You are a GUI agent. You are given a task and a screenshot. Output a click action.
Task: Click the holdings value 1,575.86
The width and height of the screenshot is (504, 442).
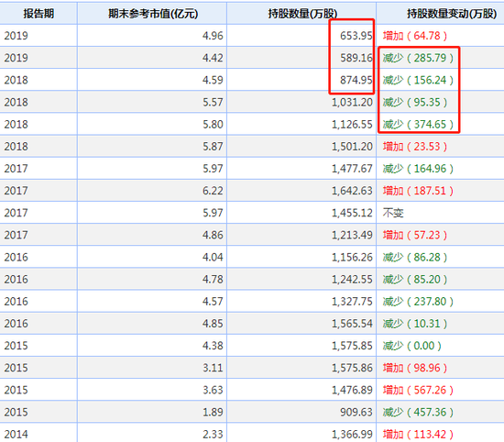(352, 368)
